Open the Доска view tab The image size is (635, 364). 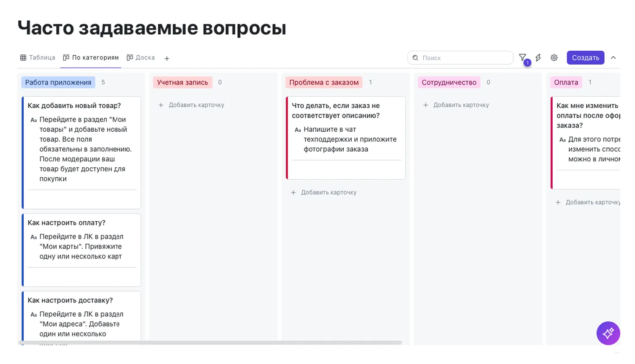tap(141, 58)
